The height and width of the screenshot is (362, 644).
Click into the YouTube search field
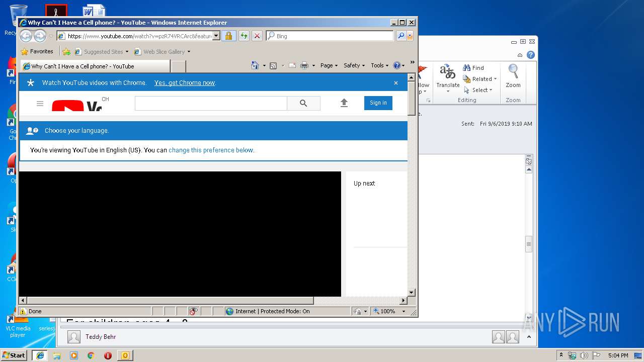click(x=211, y=103)
